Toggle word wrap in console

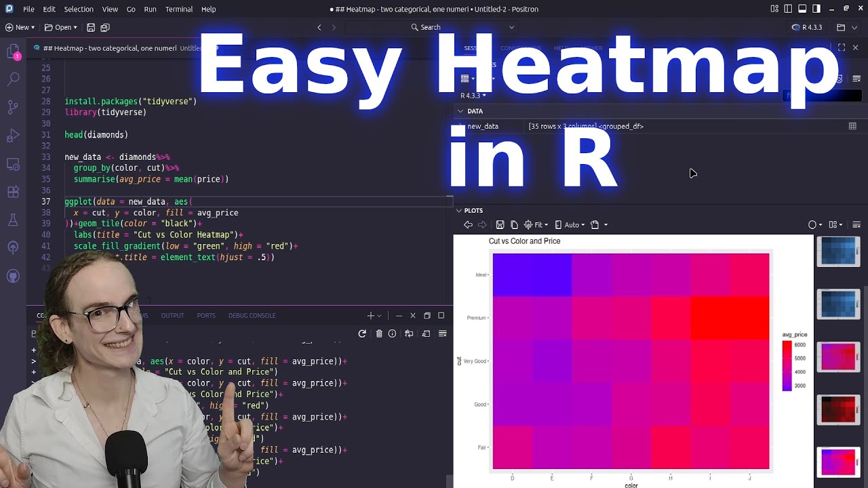[409, 333]
